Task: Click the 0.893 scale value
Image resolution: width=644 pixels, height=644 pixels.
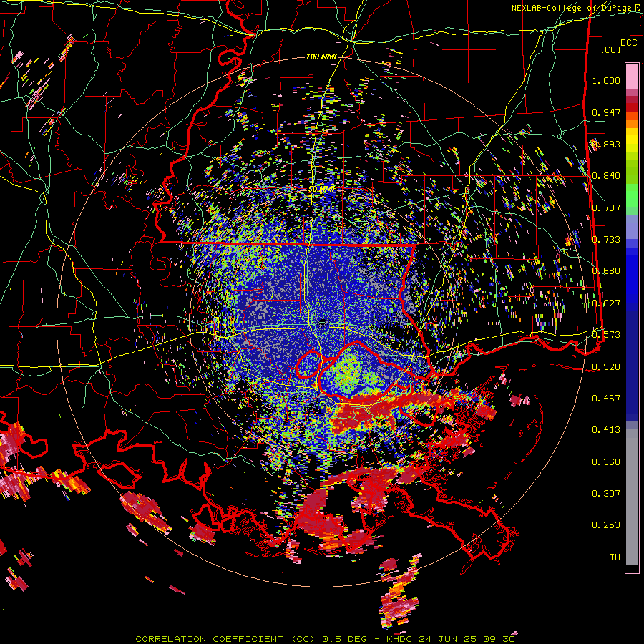Action: coord(607,144)
